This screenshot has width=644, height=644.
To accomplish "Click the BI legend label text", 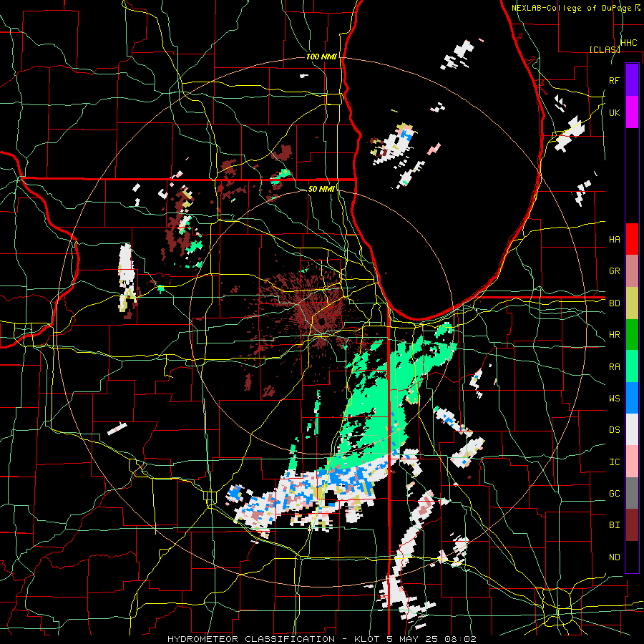I will (614, 525).
